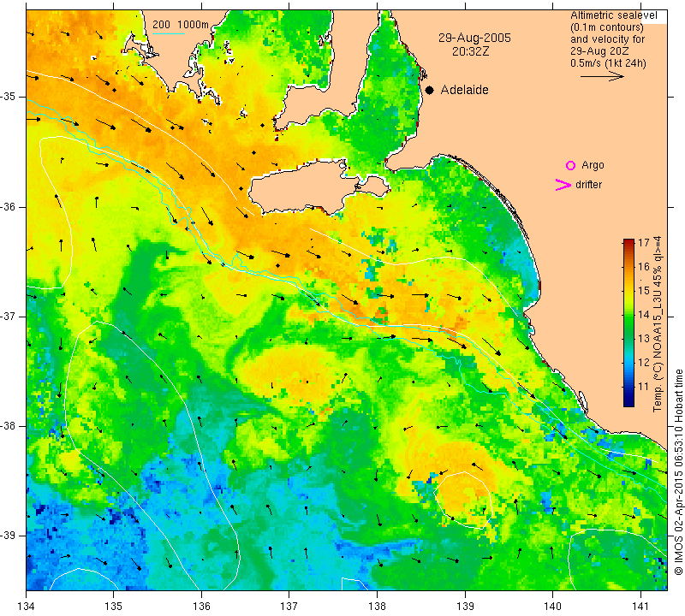Click the latitude axis label '-37'
The image size is (685, 616).
(8, 316)
